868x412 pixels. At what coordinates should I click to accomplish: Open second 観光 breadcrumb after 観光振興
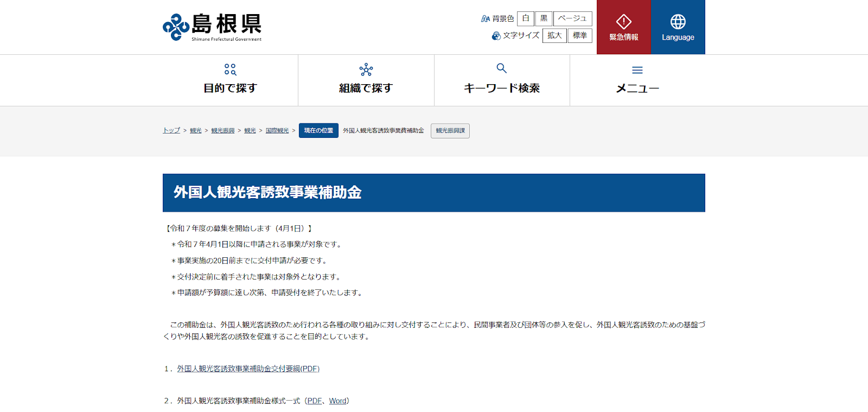point(250,131)
